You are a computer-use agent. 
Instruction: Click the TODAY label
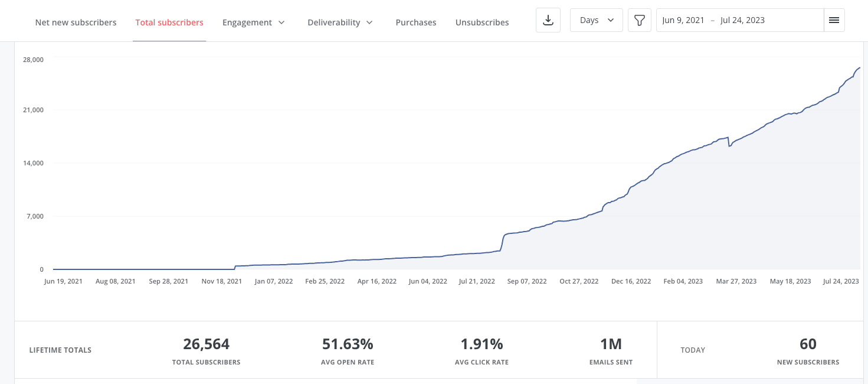click(693, 350)
